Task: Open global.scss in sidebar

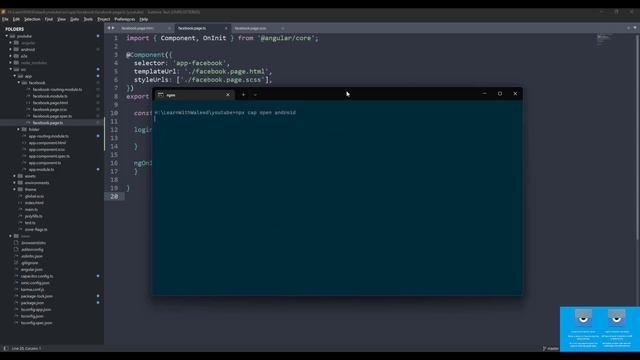Action: point(34,196)
